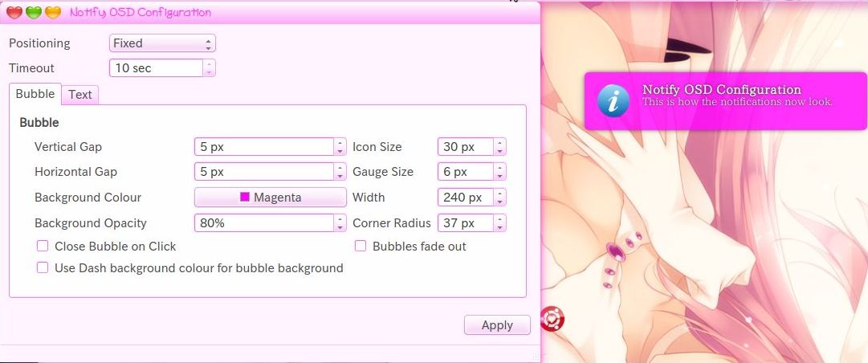Click the Notify OSD Configuration notification bubble
This screenshot has width=868, height=363.
click(x=725, y=101)
